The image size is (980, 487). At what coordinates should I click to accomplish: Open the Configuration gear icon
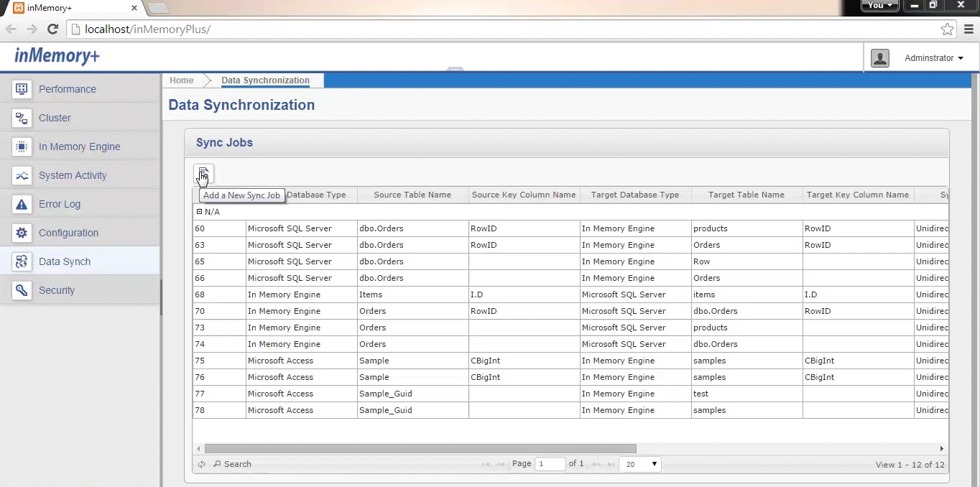coord(22,233)
